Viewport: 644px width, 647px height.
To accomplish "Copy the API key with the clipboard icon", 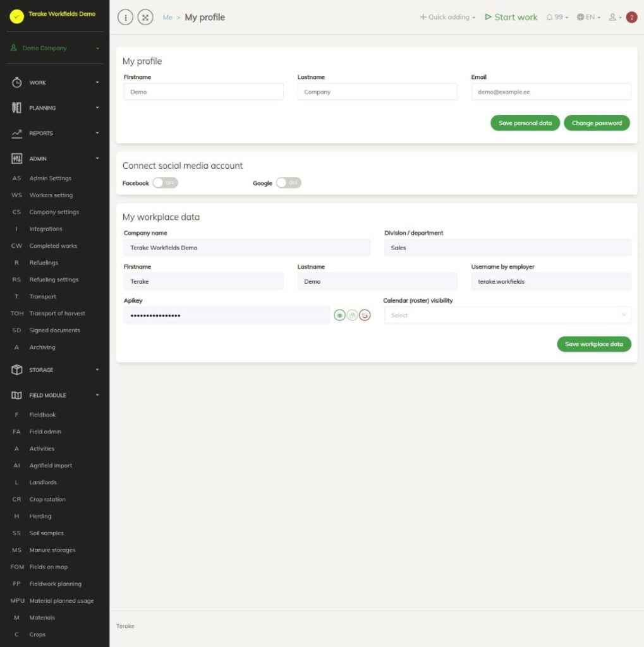I will pos(352,315).
